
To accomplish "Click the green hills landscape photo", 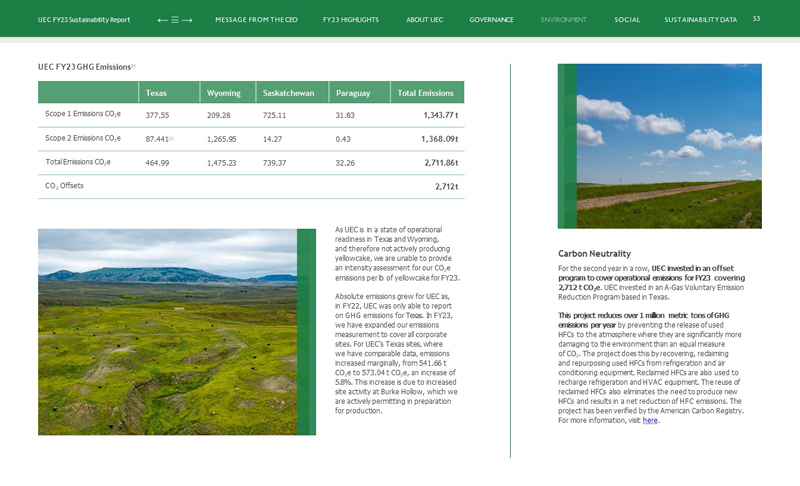I will point(168,332).
